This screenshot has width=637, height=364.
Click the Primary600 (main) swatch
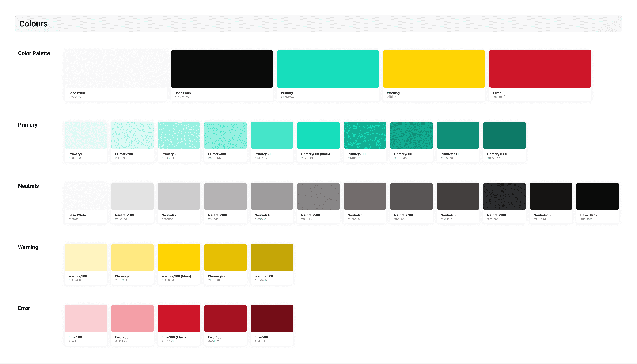pos(318,135)
